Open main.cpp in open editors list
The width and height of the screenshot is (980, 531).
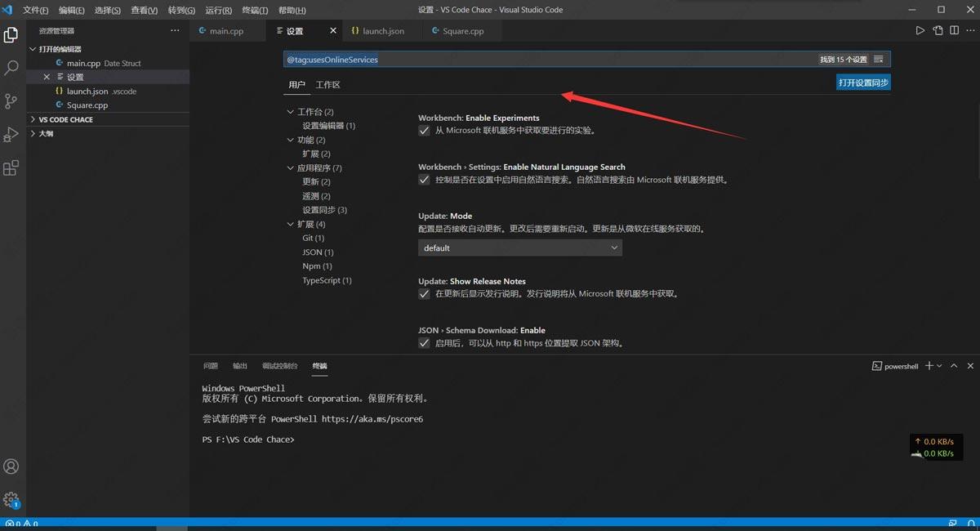pos(108,63)
